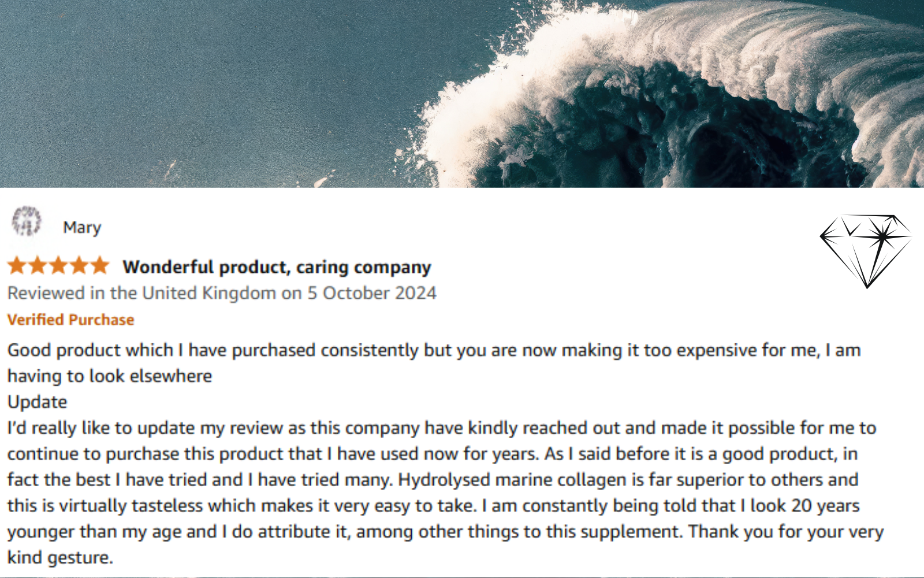Click the 'having to look elsewhere' line

tap(110, 376)
